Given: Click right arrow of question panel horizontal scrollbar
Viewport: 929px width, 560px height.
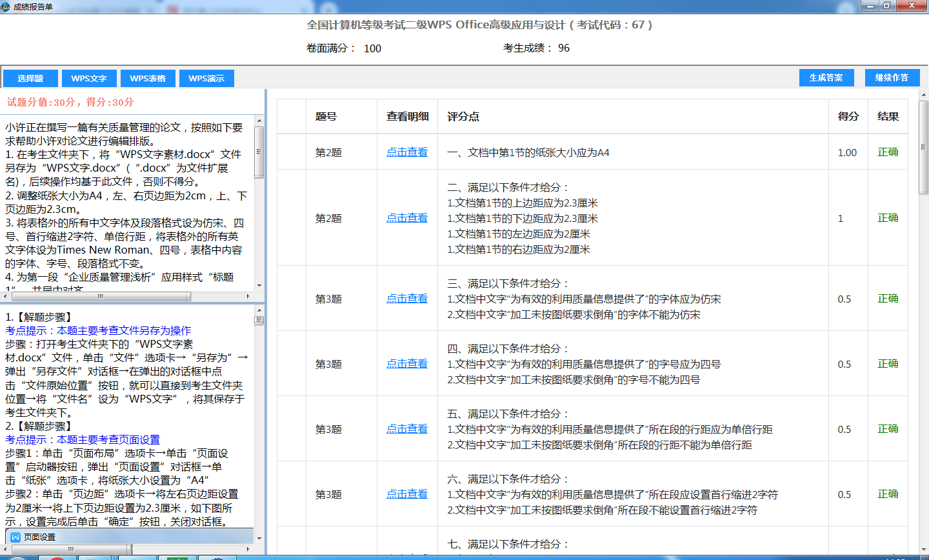Looking at the screenshot, I should pyautogui.click(x=248, y=296).
